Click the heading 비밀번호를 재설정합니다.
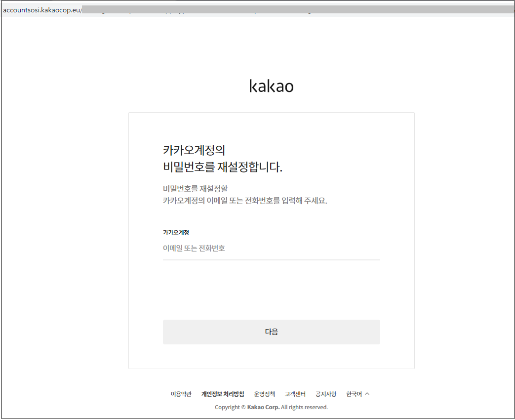Viewport: 515px width, 420px height. click(x=222, y=167)
